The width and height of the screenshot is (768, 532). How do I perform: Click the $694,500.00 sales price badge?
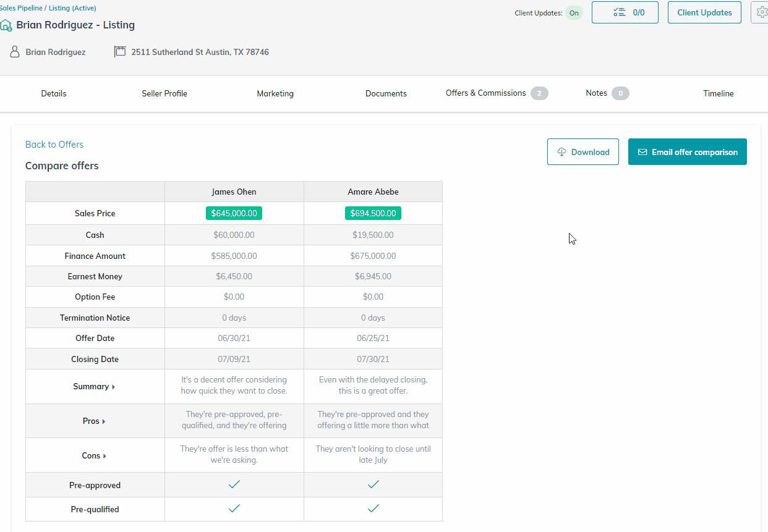coord(373,213)
